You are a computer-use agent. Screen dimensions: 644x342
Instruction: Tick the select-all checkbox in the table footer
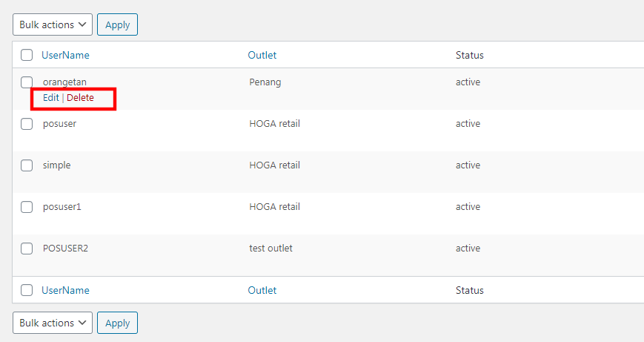[27, 290]
